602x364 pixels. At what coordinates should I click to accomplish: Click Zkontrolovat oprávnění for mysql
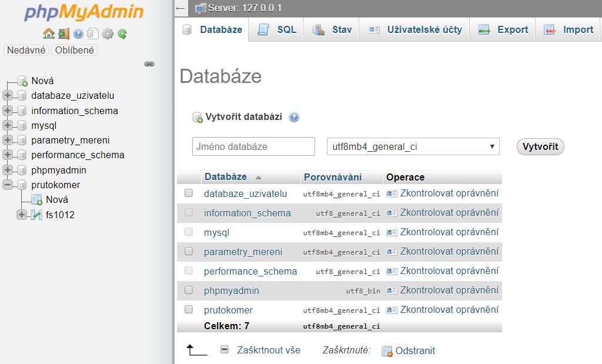tap(449, 232)
